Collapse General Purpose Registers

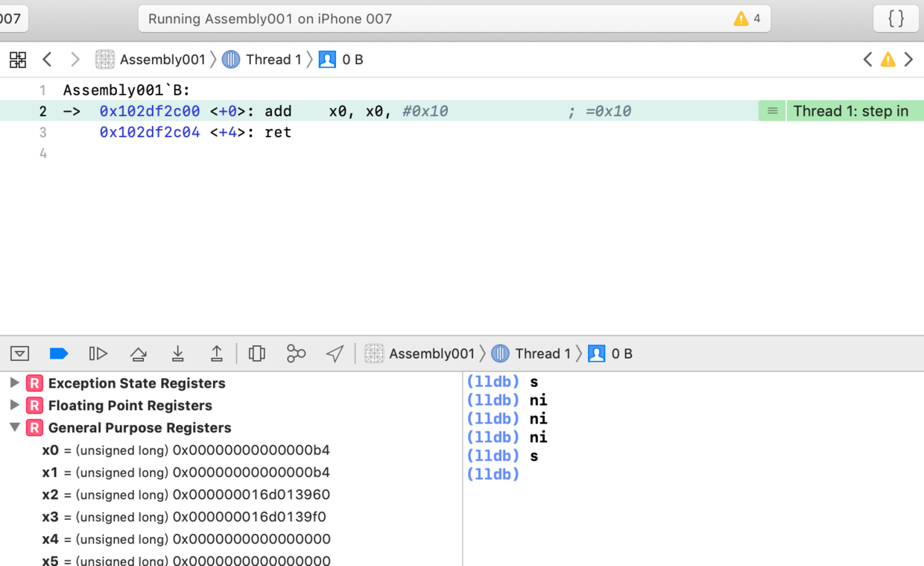coord(14,427)
